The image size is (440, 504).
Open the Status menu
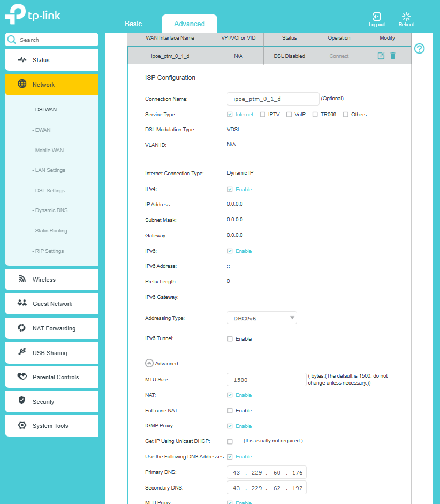(x=51, y=60)
